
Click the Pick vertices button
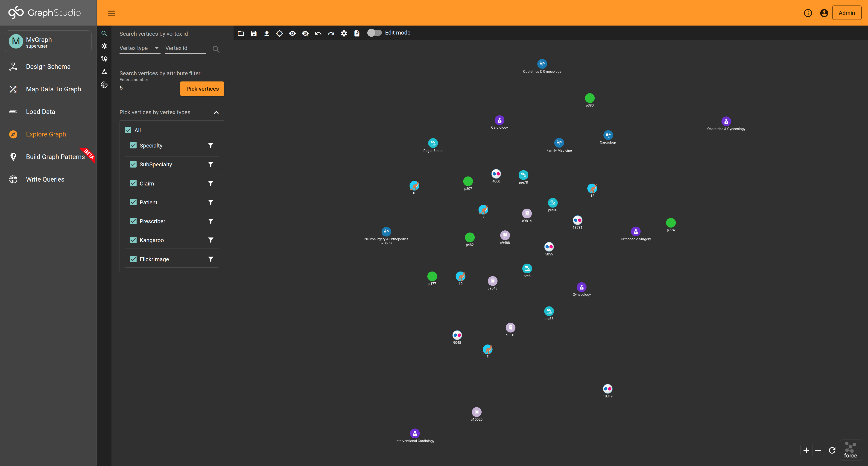(202, 89)
